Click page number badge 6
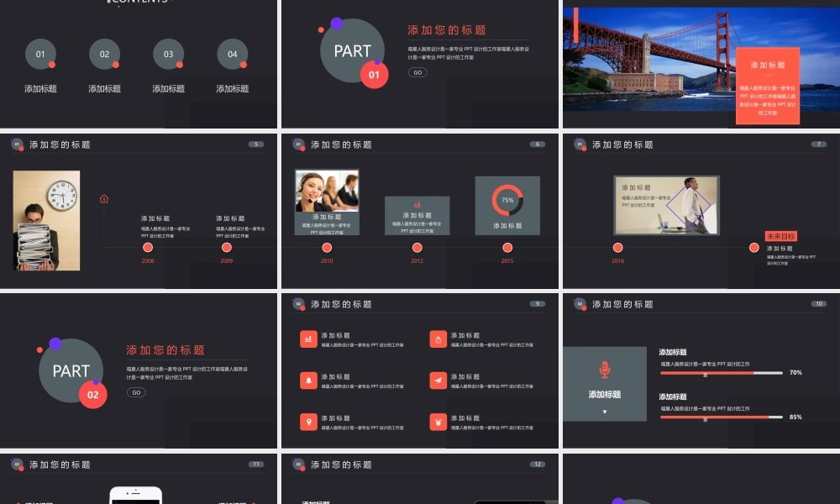Image resolution: width=840 pixels, height=504 pixels. click(538, 144)
